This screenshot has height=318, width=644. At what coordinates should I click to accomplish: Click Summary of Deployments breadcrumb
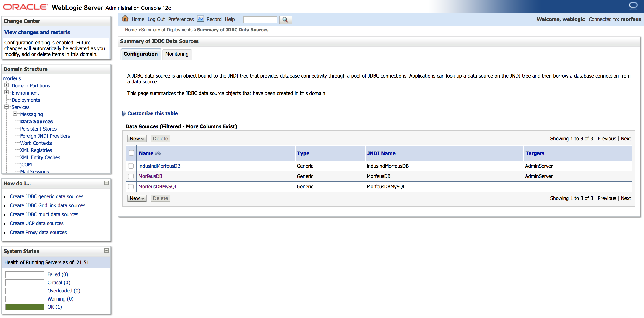coord(167,30)
